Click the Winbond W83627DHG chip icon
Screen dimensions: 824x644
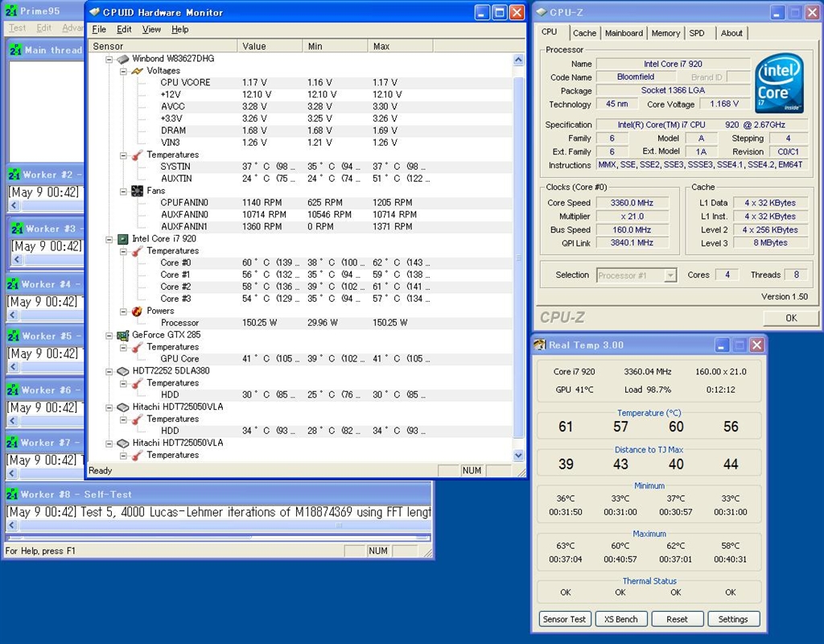[123, 59]
